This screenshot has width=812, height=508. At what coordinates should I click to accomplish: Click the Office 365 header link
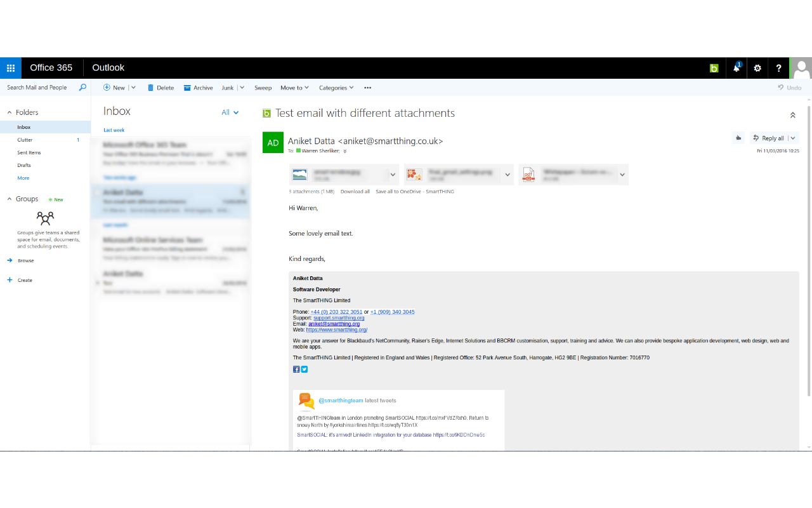click(x=51, y=67)
